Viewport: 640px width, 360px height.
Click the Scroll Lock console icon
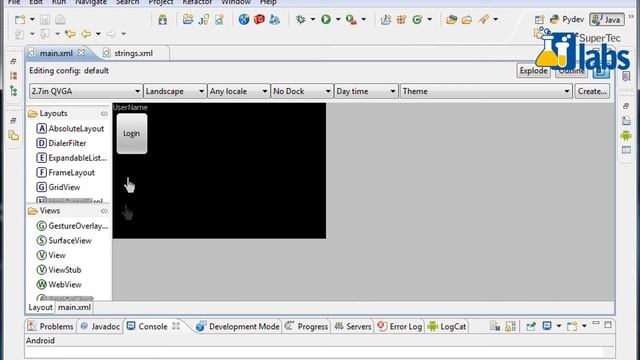pyautogui.click(x=510, y=326)
